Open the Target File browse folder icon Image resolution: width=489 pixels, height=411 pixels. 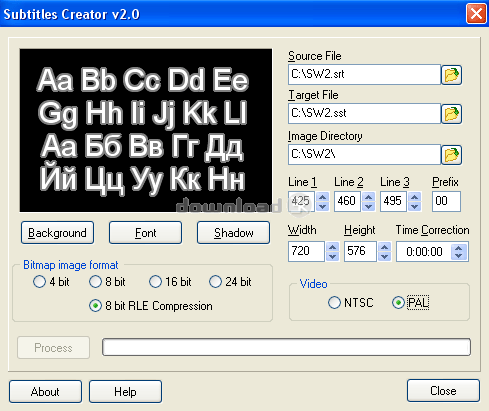[x=451, y=114]
